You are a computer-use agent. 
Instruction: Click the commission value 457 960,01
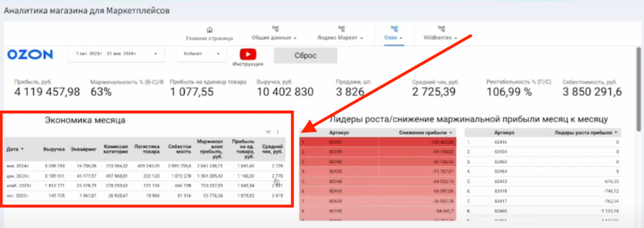click(x=116, y=176)
